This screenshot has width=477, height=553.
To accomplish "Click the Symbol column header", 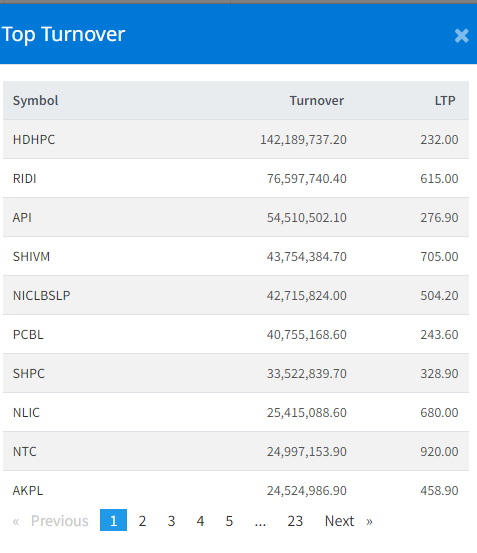I will (x=36, y=101).
